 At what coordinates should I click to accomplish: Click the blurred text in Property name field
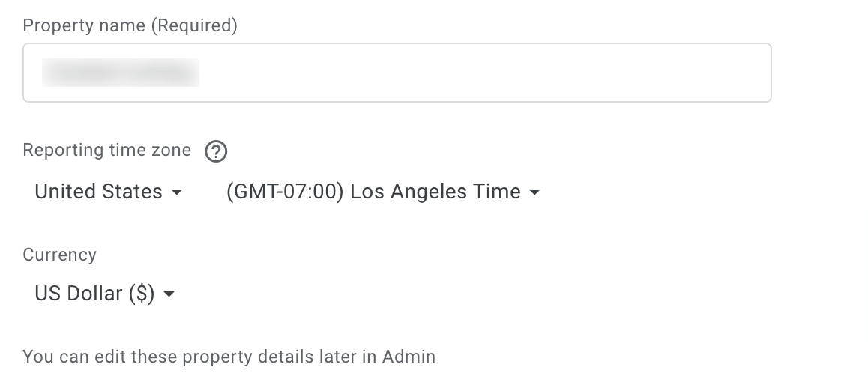[121, 73]
